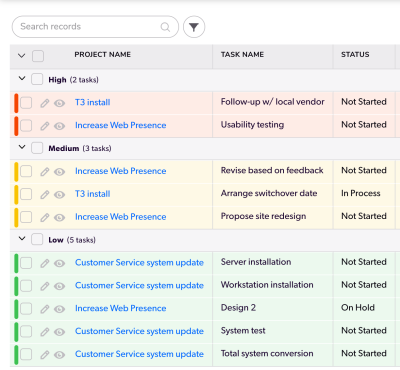400x370 pixels.
Task: View the Usability testing record via eye icon
Action: 60,126
